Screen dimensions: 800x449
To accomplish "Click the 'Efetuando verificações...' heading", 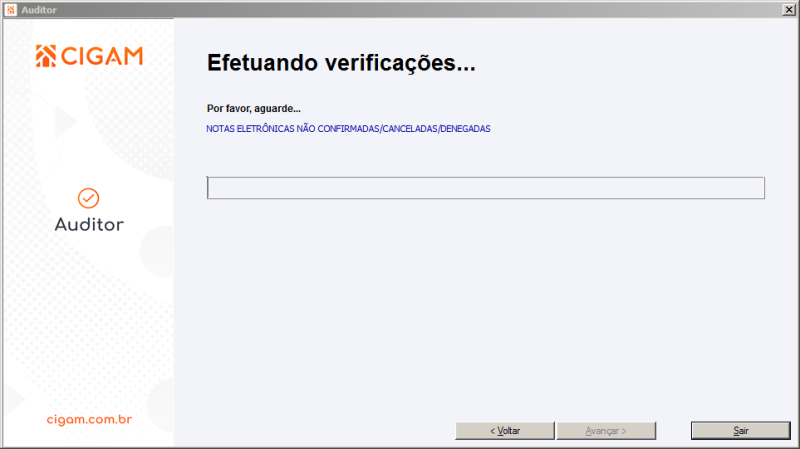I will 341,63.
